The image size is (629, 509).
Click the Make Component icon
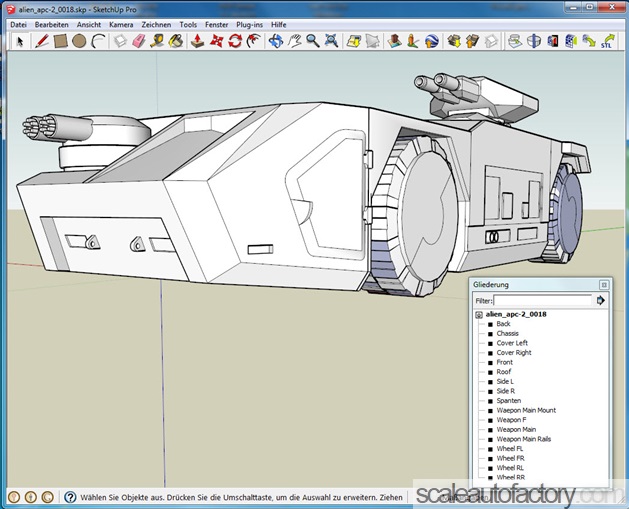120,41
